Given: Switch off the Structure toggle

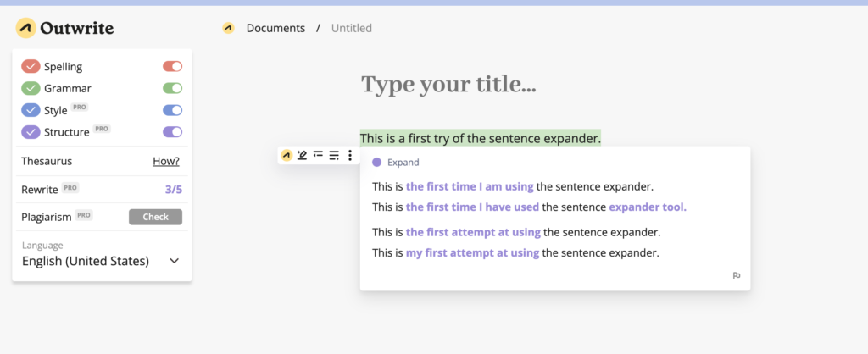Looking at the screenshot, I should (172, 132).
